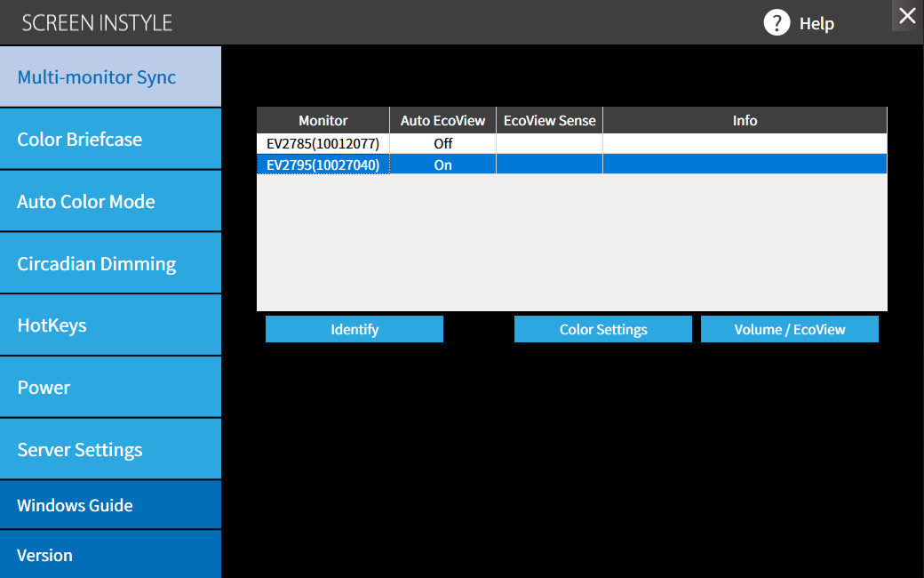Go to Auto Color Mode

(111, 201)
